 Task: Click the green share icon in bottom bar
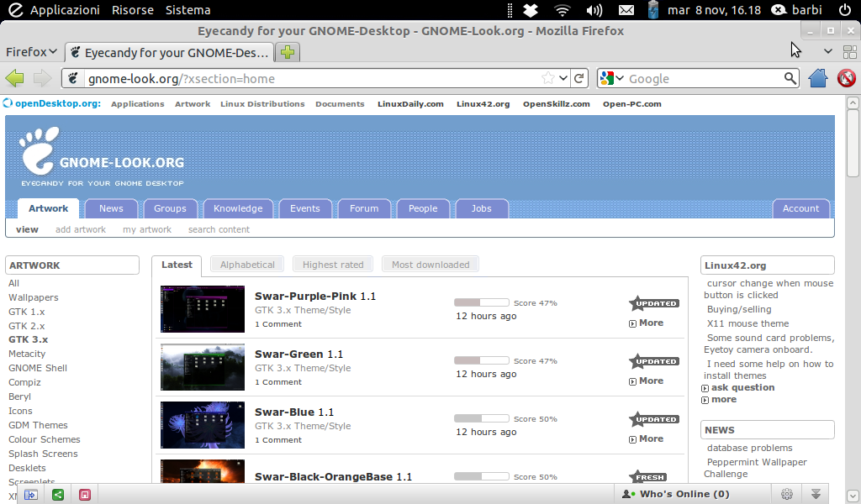click(58, 495)
